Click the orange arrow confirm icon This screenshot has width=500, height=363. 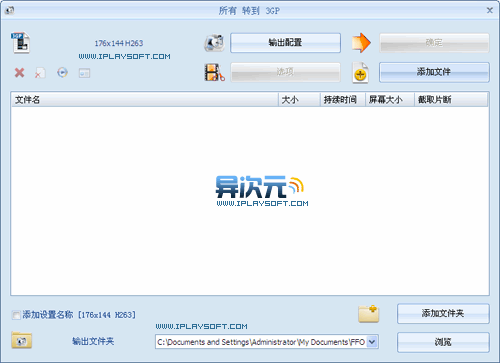pos(361,43)
